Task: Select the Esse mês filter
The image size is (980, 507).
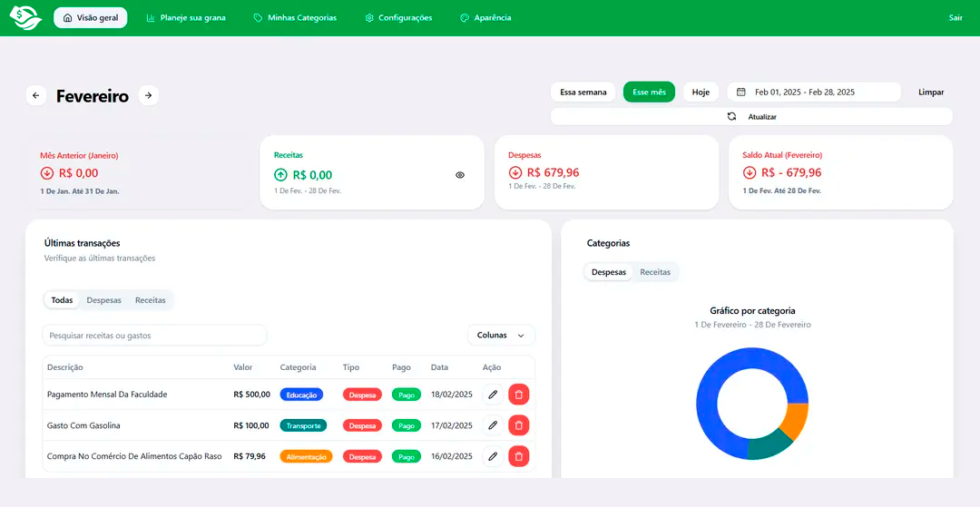Action: (649, 92)
